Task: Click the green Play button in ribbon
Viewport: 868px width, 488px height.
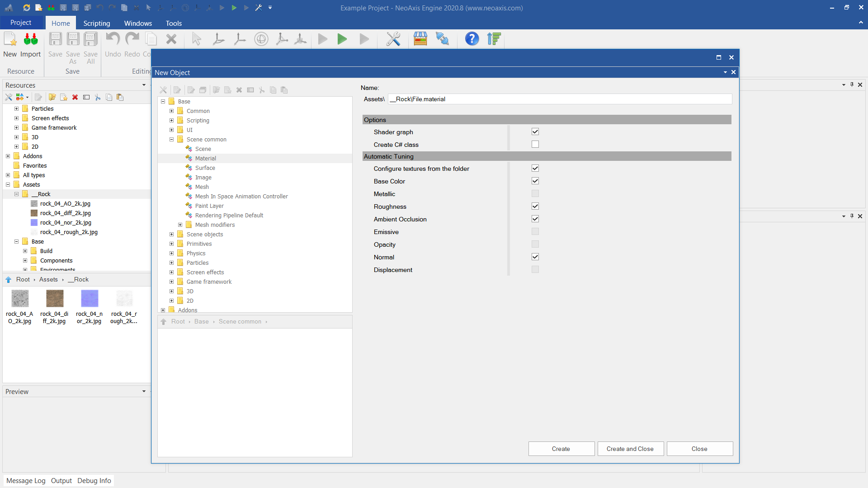Action: click(x=342, y=39)
